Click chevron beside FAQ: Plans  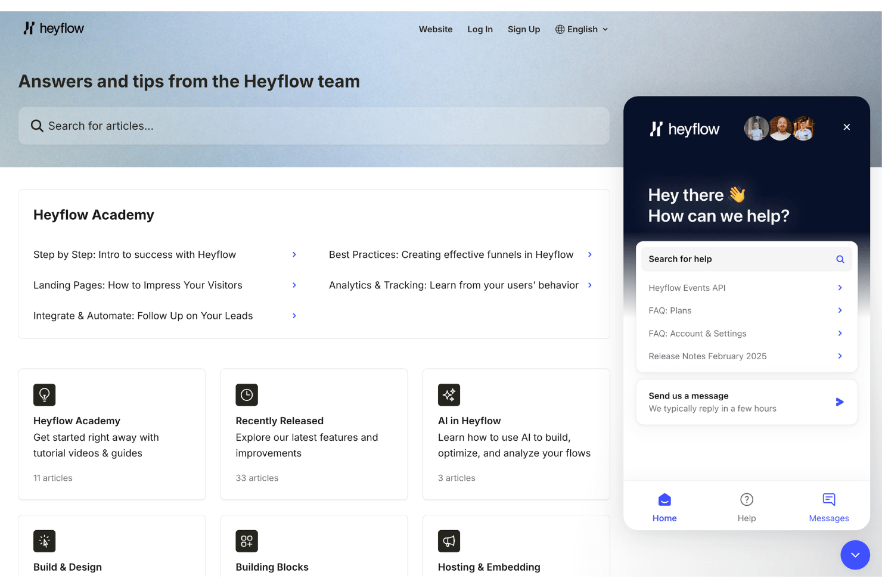840,310
